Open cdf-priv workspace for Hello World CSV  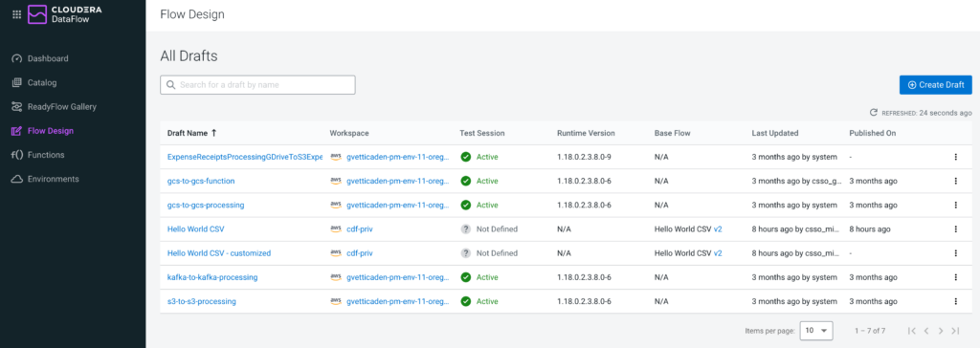360,229
